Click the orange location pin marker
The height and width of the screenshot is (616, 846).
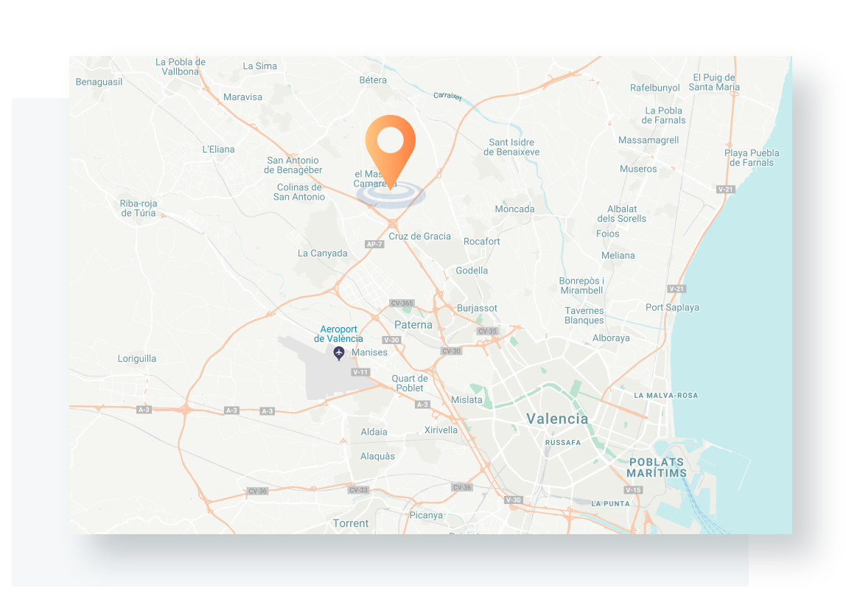tap(390, 152)
